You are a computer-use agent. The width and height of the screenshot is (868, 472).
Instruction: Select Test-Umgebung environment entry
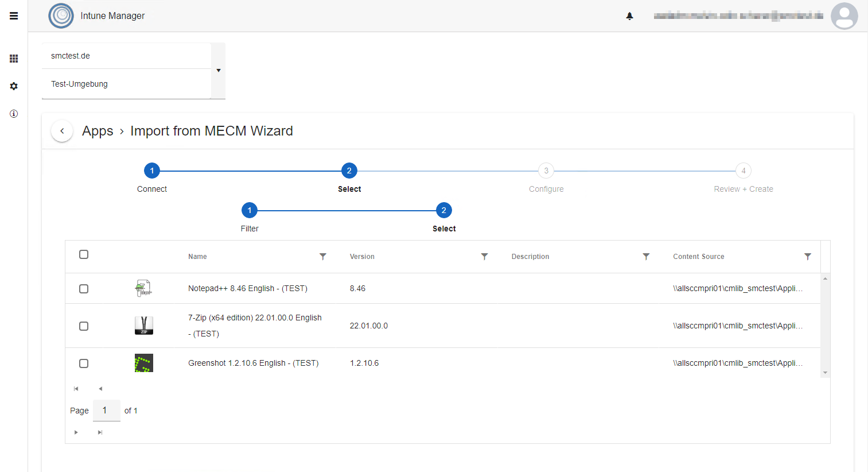(x=126, y=84)
